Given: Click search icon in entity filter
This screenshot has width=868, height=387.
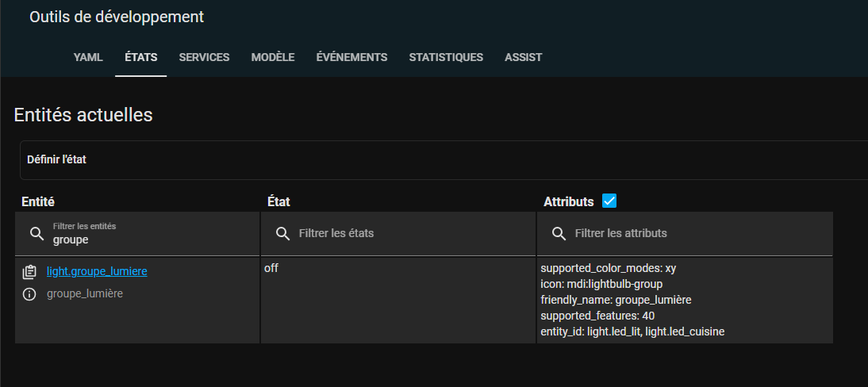Looking at the screenshot, I should pos(37,233).
